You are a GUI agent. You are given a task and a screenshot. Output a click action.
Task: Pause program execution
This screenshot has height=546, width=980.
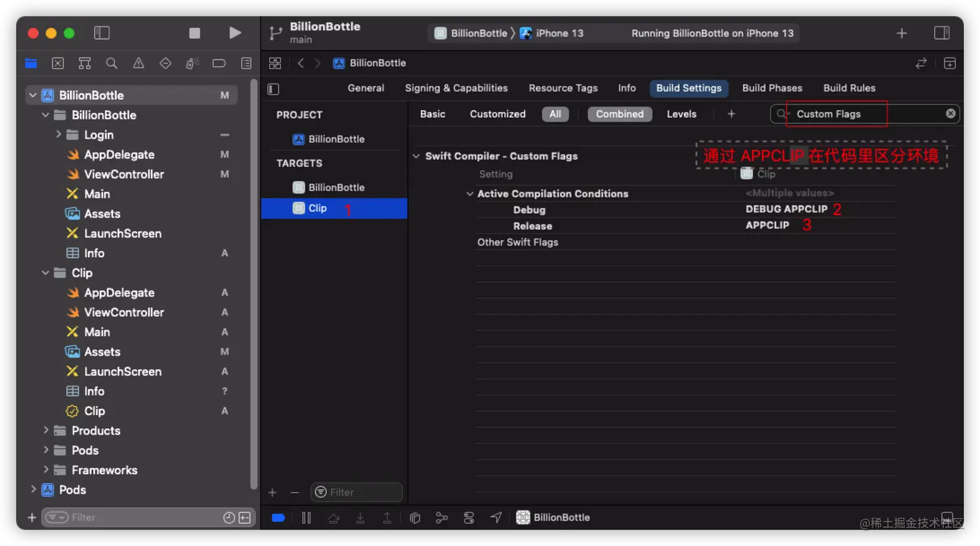pyautogui.click(x=307, y=518)
